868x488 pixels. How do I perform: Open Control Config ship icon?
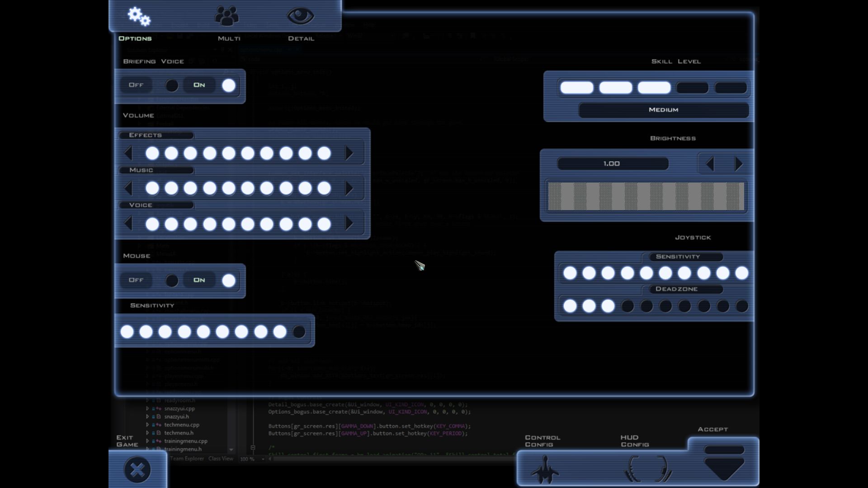[545, 469]
